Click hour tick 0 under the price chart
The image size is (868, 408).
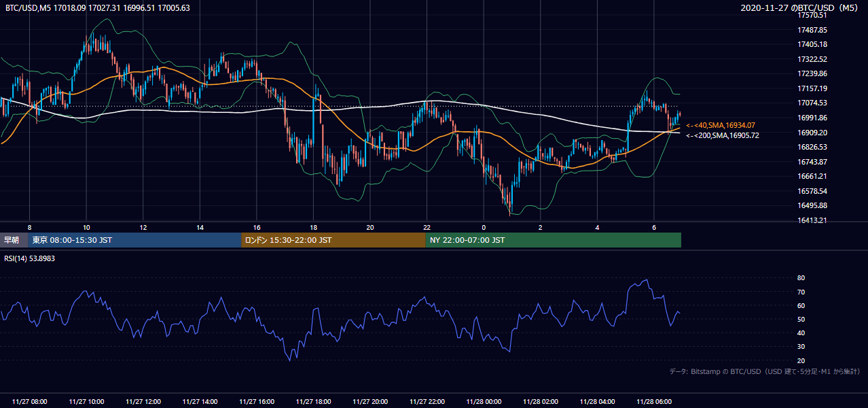pos(484,227)
